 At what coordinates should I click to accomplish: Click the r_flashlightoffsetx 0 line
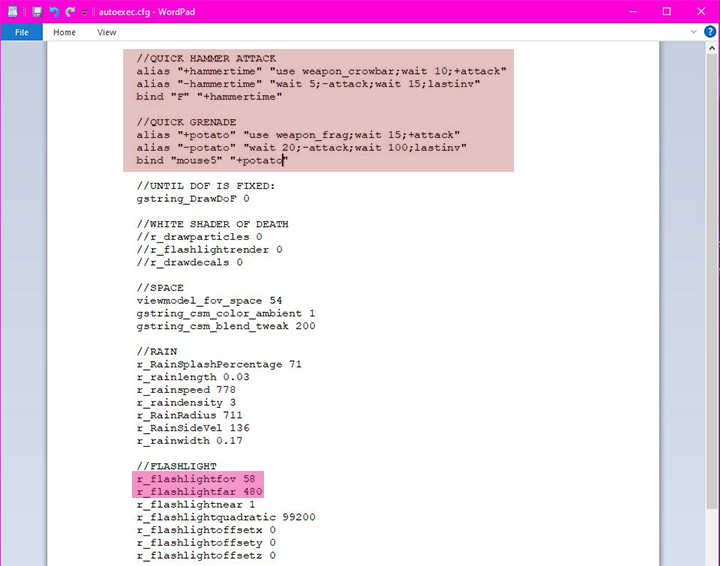[x=206, y=530]
